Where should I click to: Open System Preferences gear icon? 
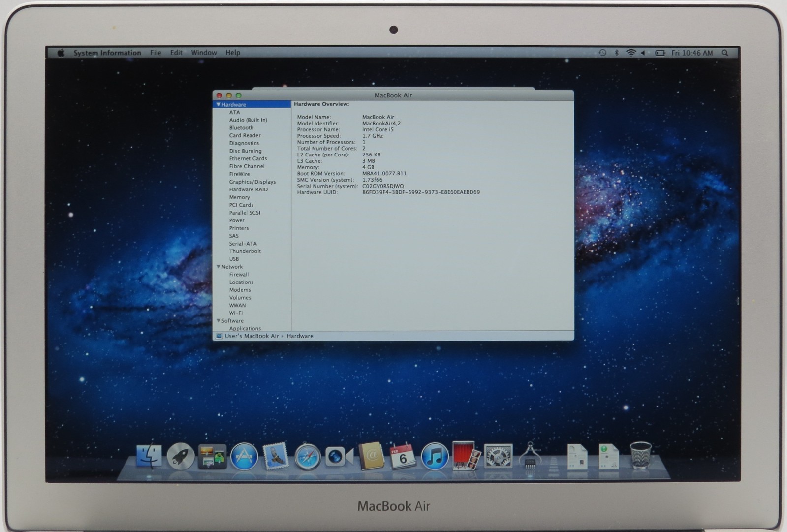(x=498, y=456)
